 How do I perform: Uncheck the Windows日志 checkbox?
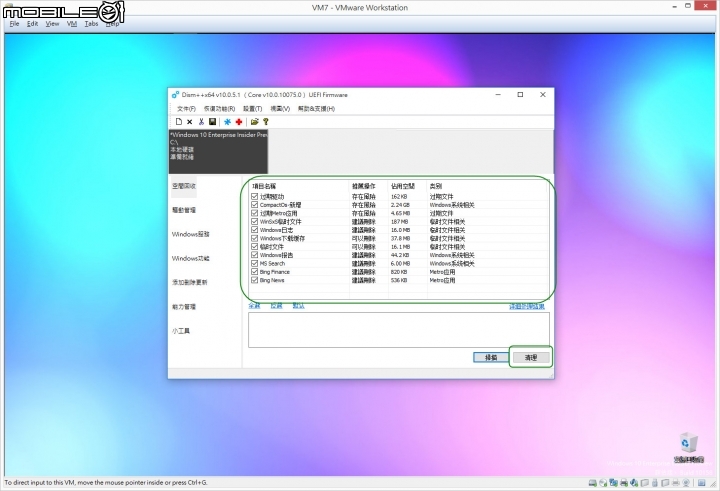tap(254, 230)
